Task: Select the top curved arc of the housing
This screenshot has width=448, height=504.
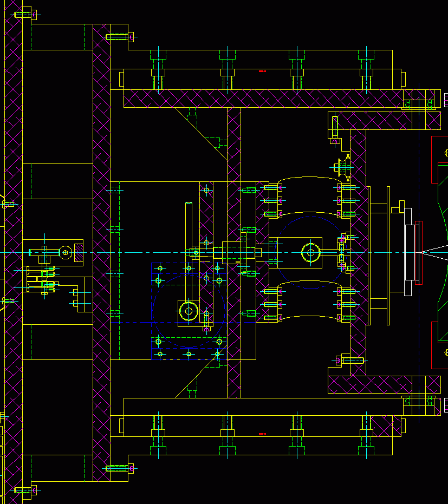Action: tap(310, 179)
